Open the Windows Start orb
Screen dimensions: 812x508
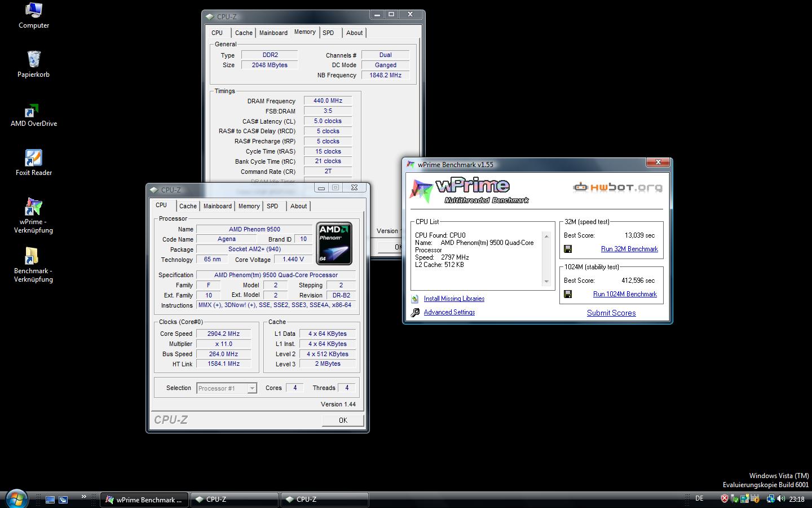coord(16,499)
